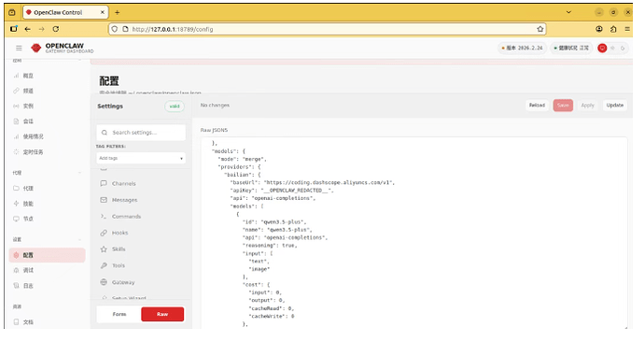The height and width of the screenshot is (341, 644).
Task: Bookmark page with the star icon
Action: pos(540,29)
